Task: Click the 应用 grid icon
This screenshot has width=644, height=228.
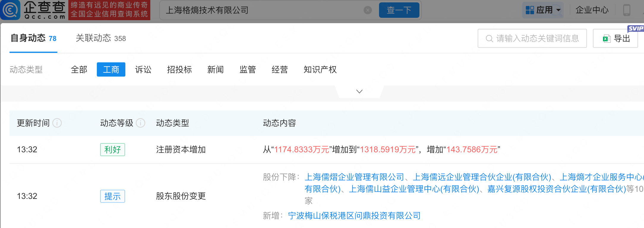Action: coord(530,10)
